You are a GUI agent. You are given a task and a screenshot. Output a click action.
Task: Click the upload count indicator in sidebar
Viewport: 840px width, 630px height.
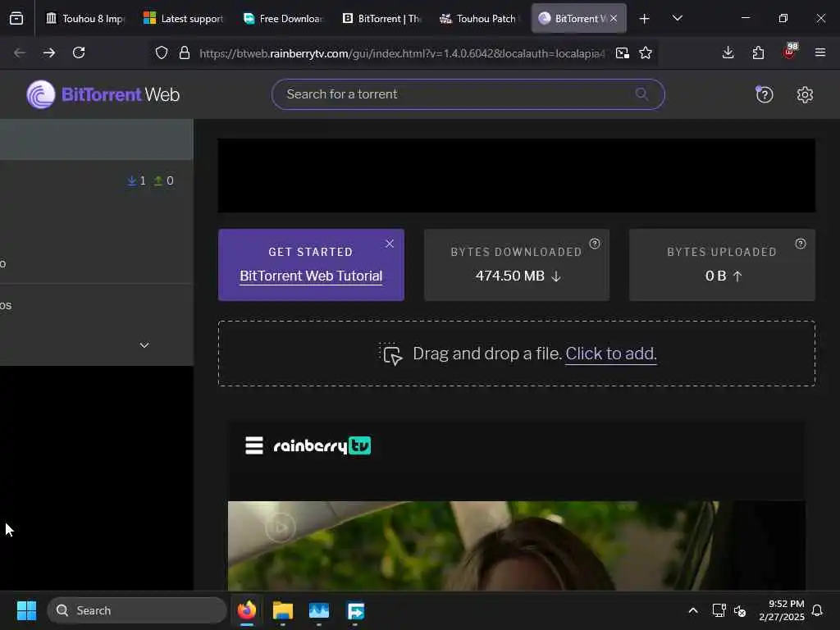coord(163,180)
